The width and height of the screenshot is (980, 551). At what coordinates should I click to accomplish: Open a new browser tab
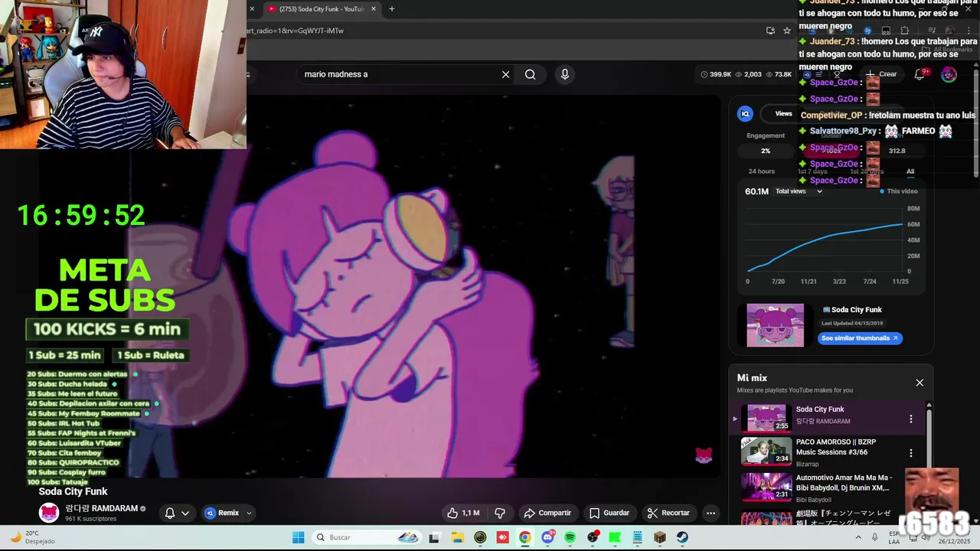click(x=391, y=9)
